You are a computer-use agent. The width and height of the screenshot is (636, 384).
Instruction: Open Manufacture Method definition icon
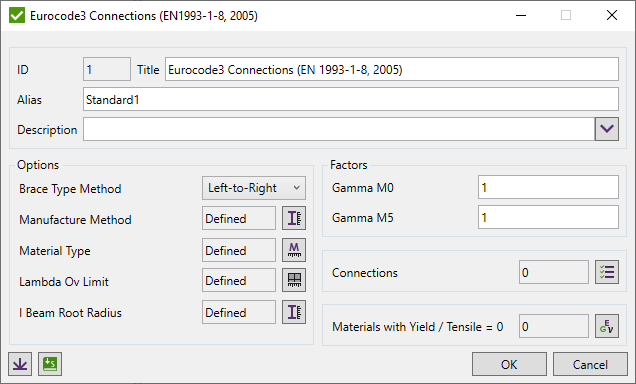pos(294,219)
